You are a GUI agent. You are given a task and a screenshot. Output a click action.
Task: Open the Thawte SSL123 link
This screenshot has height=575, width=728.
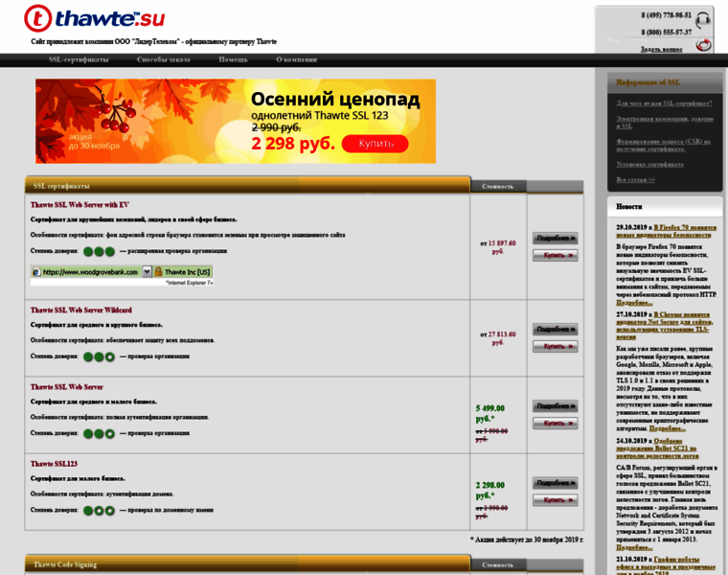[x=54, y=464]
